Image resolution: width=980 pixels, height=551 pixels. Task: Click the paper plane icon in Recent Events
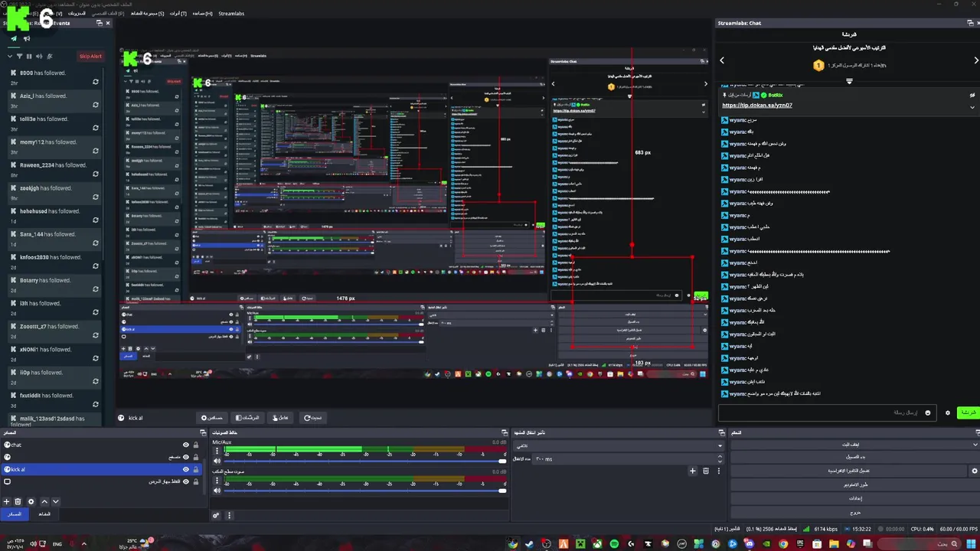point(15,38)
